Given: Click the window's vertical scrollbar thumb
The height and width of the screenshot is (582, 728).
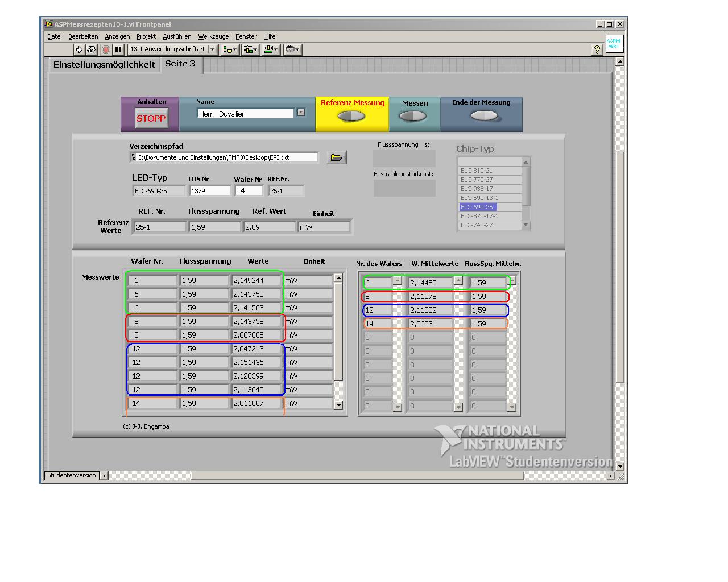Looking at the screenshot, I should [620, 267].
